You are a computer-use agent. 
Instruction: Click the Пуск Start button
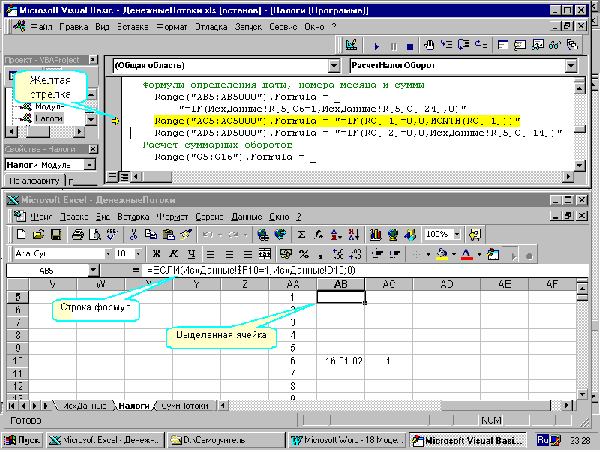(23, 440)
